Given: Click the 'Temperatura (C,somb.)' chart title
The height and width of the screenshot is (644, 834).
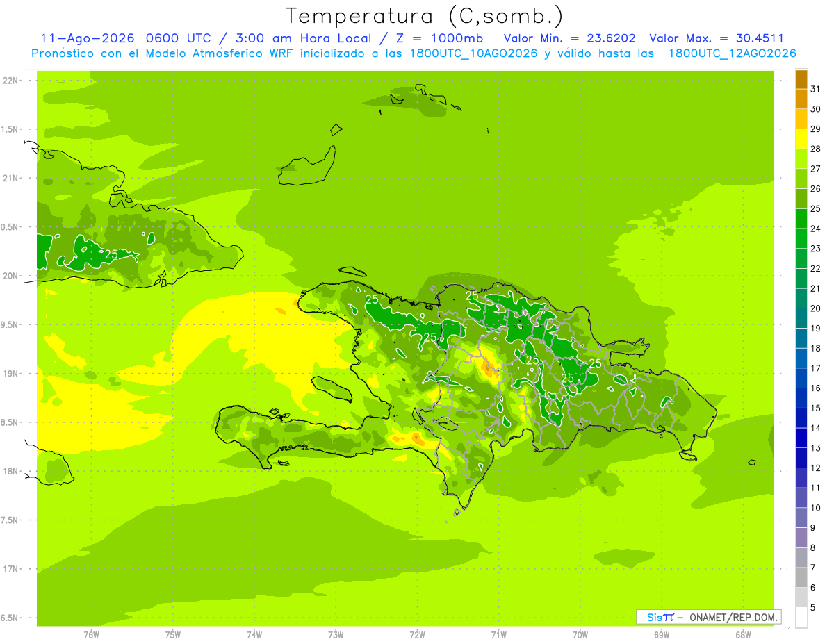Looking at the screenshot, I should 424,15.
